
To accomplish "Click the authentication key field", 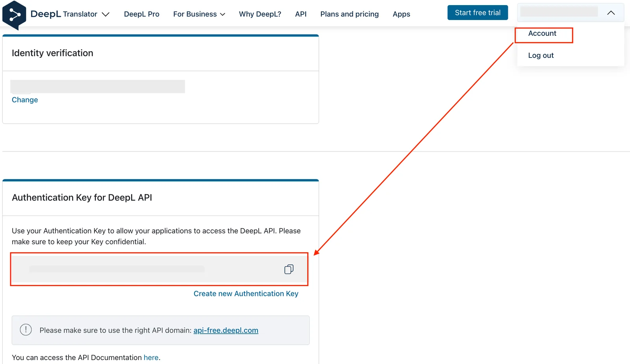I will pyautogui.click(x=159, y=269).
